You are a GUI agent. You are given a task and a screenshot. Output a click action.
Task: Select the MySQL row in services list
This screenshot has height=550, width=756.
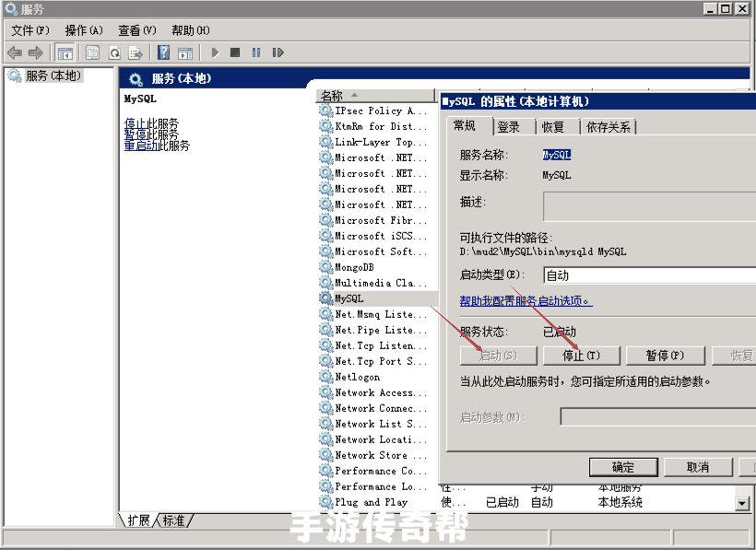click(377, 298)
